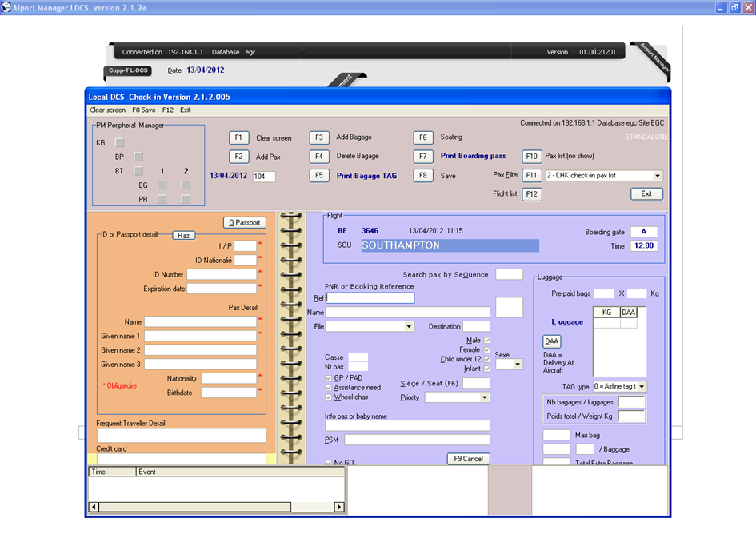Screen dimensions: 756x538
Task: Click the event log horizontal scrollbar
Action: (x=216, y=507)
